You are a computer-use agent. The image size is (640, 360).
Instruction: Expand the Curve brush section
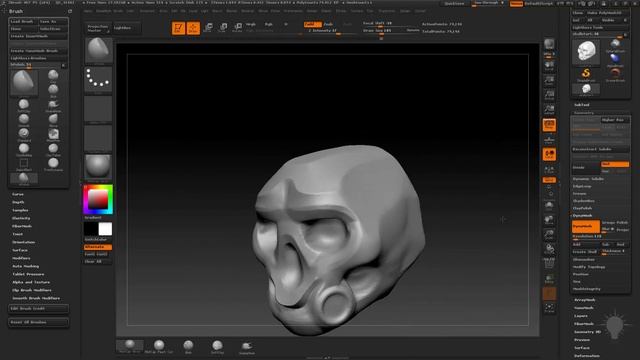18,194
